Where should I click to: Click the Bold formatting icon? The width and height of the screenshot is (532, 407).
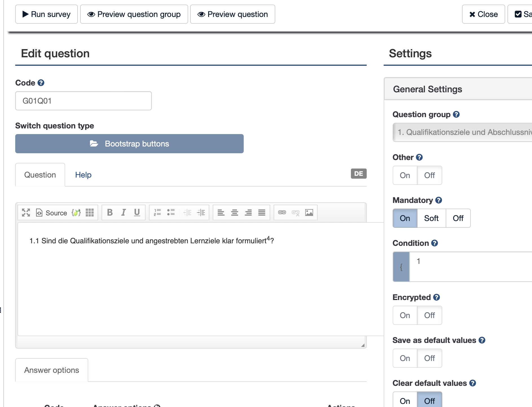click(x=110, y=213)
